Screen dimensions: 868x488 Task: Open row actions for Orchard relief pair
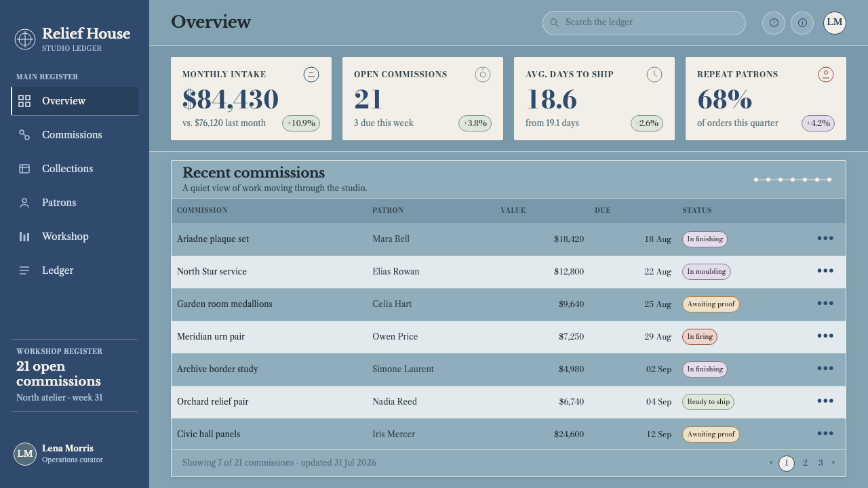point(825,401)
